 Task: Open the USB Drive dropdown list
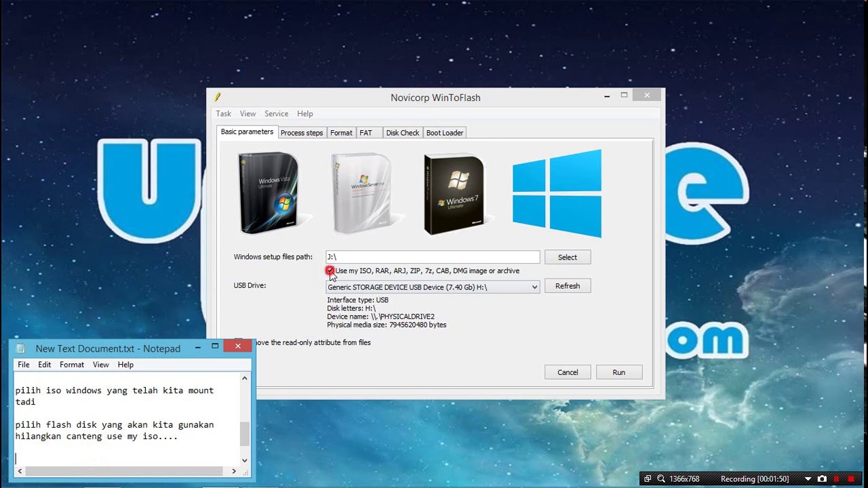[433, 287]
